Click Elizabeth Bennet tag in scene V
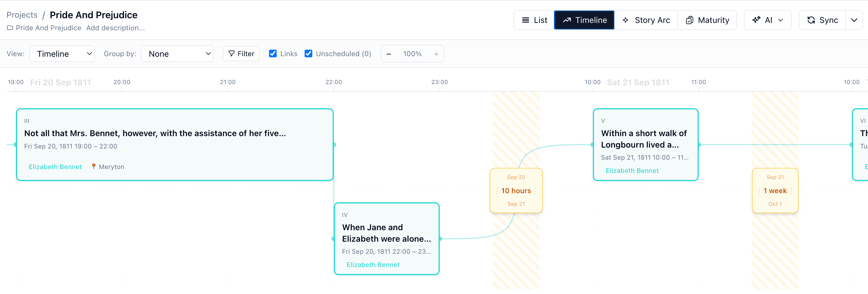The image size is (868, 294). [632, 171]
